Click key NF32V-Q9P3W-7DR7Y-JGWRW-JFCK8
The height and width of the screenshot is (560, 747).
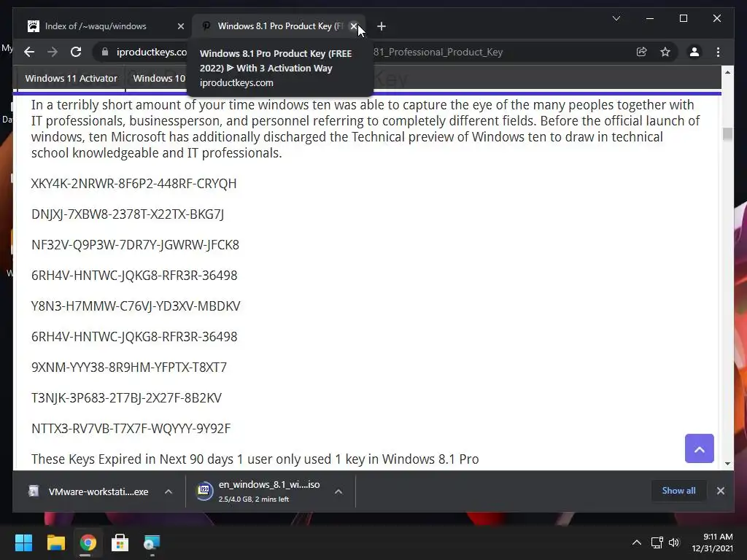click(135, 245)
